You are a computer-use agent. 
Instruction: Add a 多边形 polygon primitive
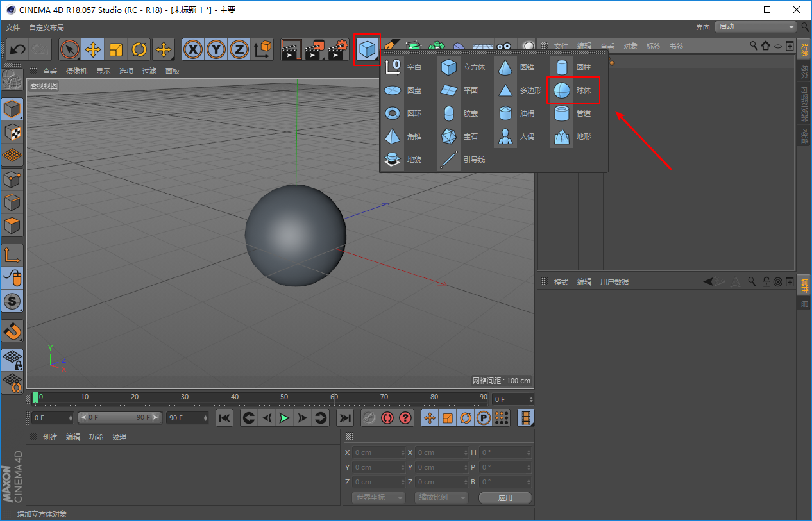click(x=520, y=90)
